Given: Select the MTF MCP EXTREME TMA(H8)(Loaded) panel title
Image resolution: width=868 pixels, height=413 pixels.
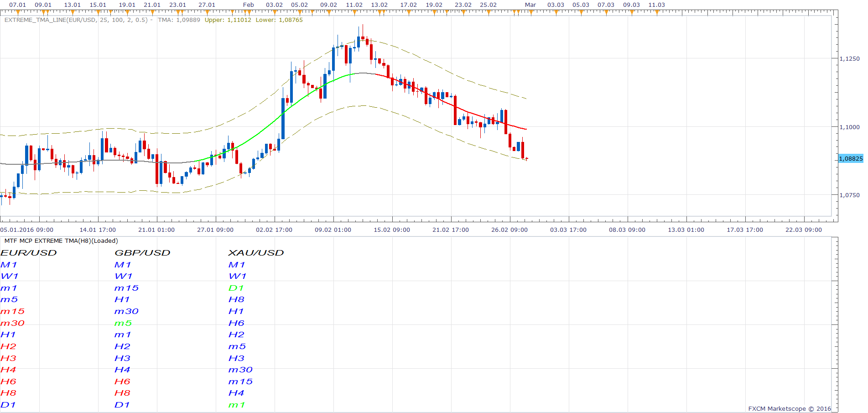Looking at the screenshot, I should click(61, 241).
